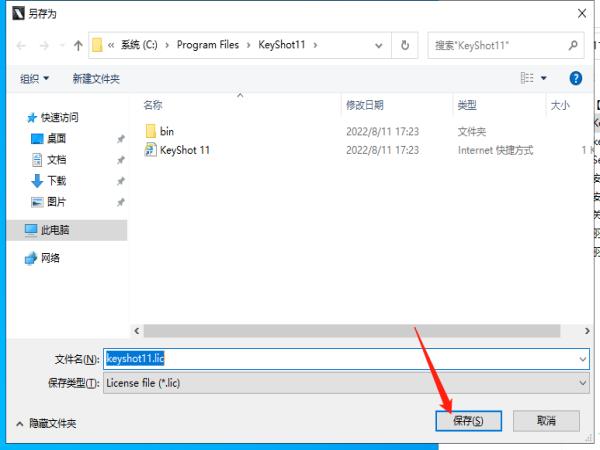Image resolution: width=600 pixels, height=450 pixels.
Task: Close the 另存为 dialog
Action: tap(582, 13)
